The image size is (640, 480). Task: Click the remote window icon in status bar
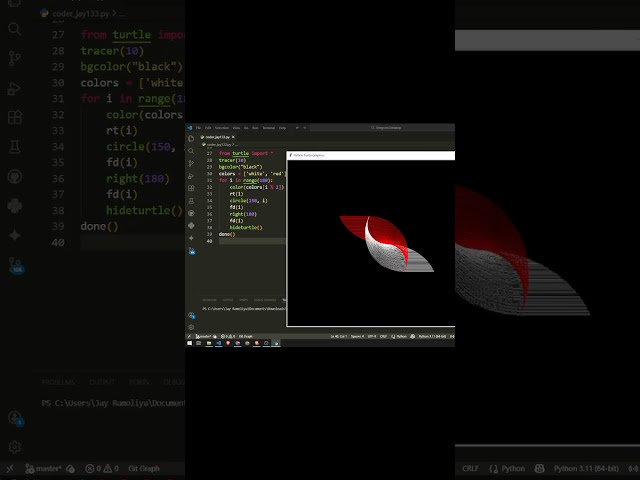pyautogui.click(x=189, y=336)
